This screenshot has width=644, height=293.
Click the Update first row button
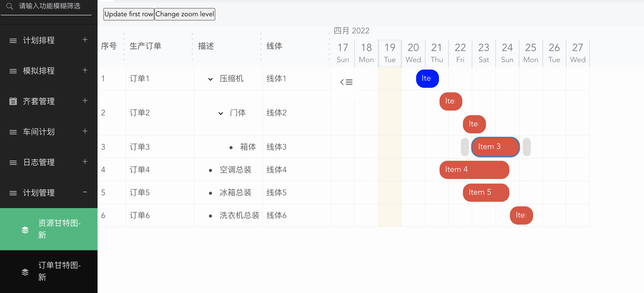pyautogui.click(x=128, y=14)
